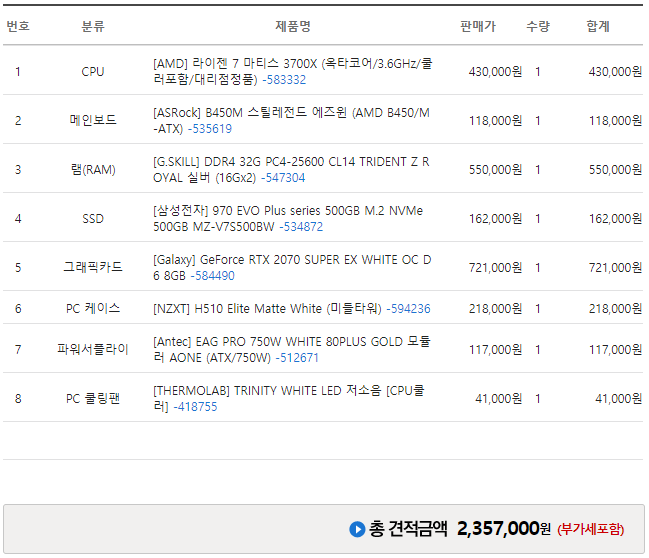This screenshot has width=649, height=558.
Task: Click the 550,000원 price in the 판매가 column
Action: click(495, 169)
